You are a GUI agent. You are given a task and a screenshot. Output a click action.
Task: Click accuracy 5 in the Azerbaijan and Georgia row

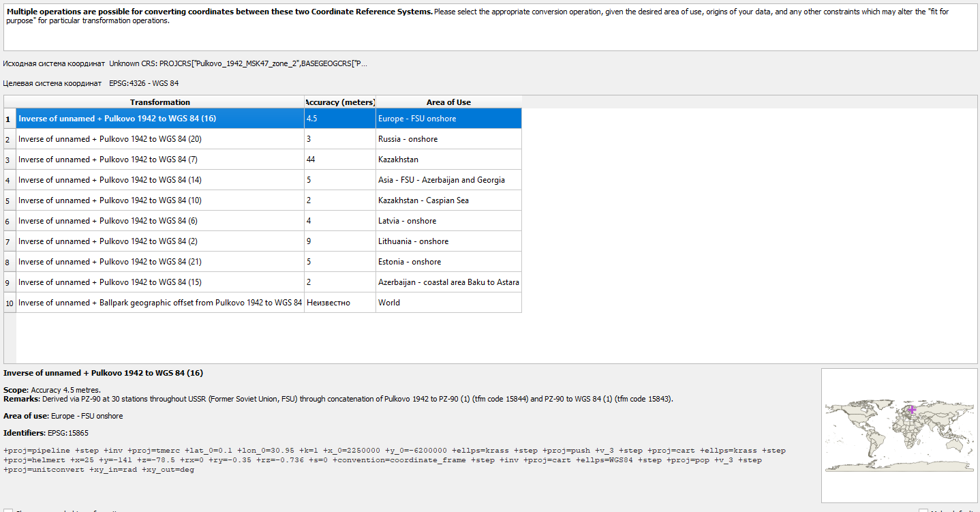coord(340,180)
